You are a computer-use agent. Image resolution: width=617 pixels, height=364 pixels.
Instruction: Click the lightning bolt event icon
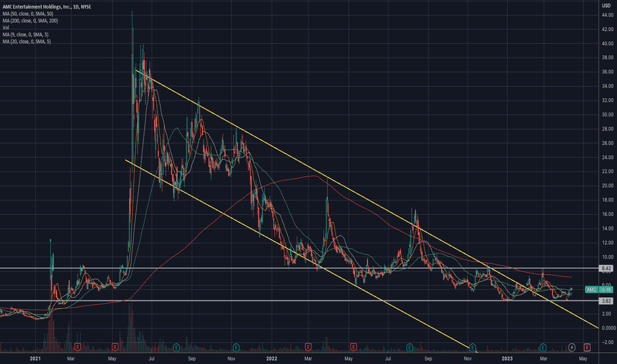coord(572,347)
